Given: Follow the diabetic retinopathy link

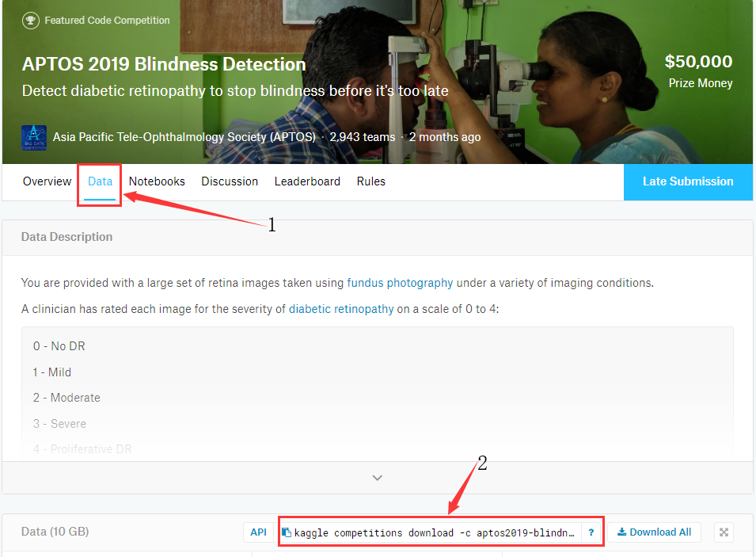Looking at the screenshot, I should pyautogui.click(x=341, y=309).
